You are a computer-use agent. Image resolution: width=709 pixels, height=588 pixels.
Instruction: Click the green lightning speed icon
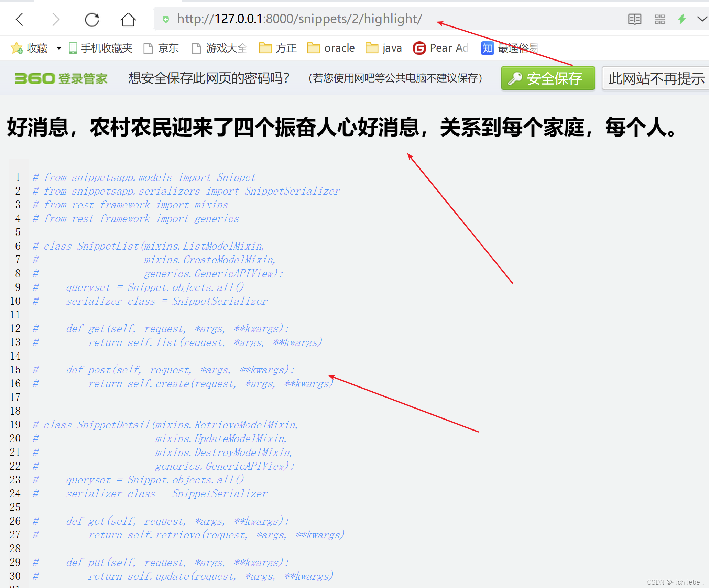(681, 19)
